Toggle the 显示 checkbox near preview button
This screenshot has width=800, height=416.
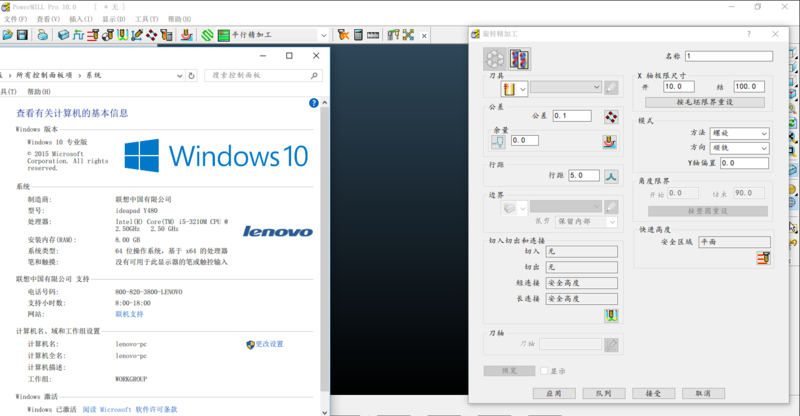[x=543, y=371]
